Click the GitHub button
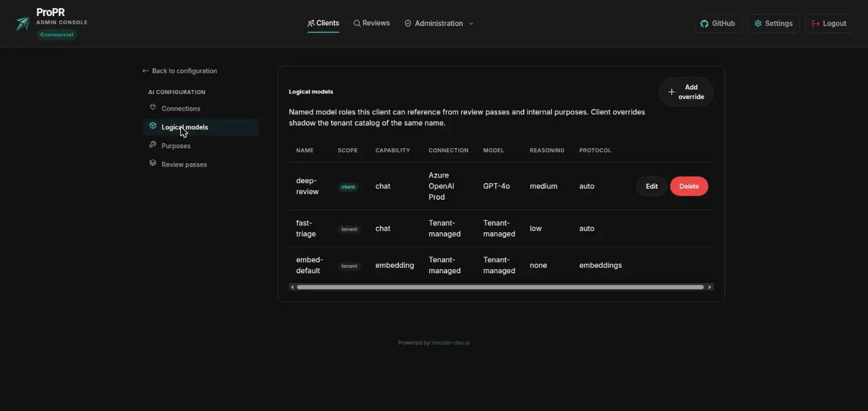Viewport: 868px width, 411px height. click(717, 24)
